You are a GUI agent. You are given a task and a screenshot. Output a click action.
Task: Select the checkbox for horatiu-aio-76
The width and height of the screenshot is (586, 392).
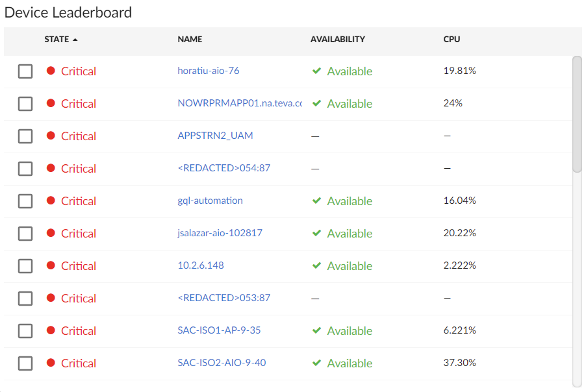[x=25, y=71]
